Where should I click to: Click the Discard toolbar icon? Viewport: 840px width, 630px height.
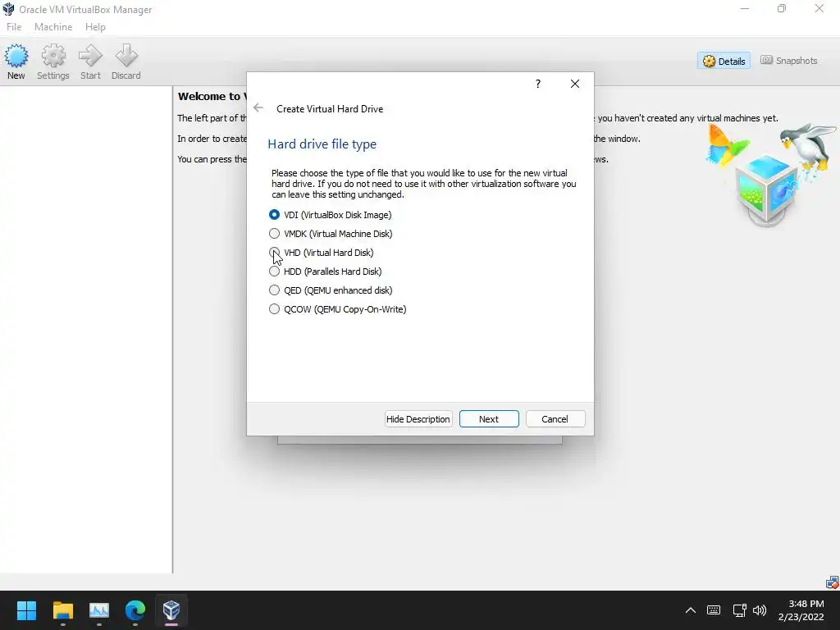point(126,62)
